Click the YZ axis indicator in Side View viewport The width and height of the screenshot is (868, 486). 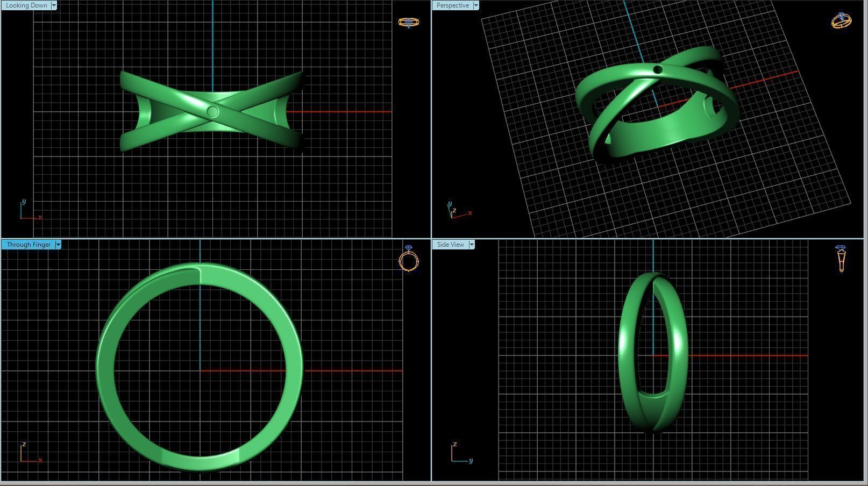pos(461,453)
